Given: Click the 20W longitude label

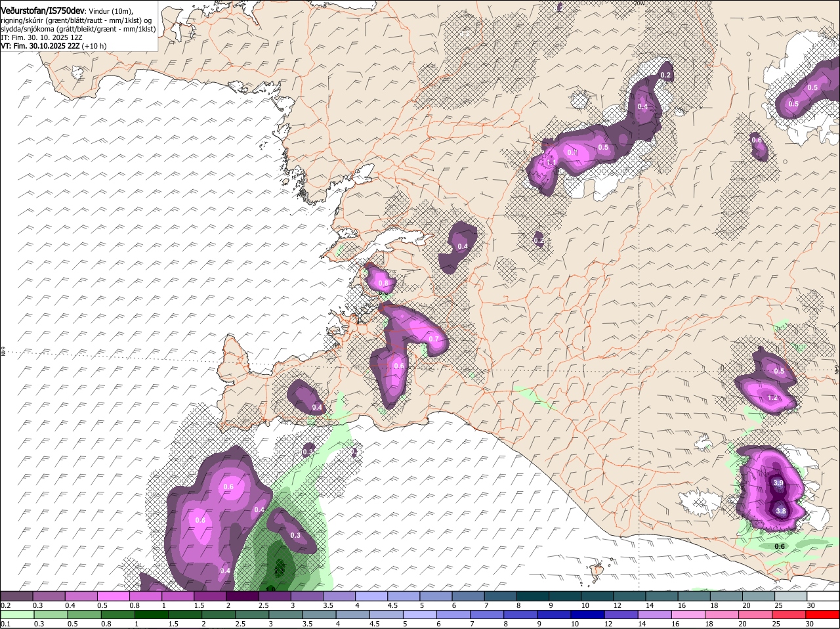Looking at the screenshot, I should (x=640, y=3).
